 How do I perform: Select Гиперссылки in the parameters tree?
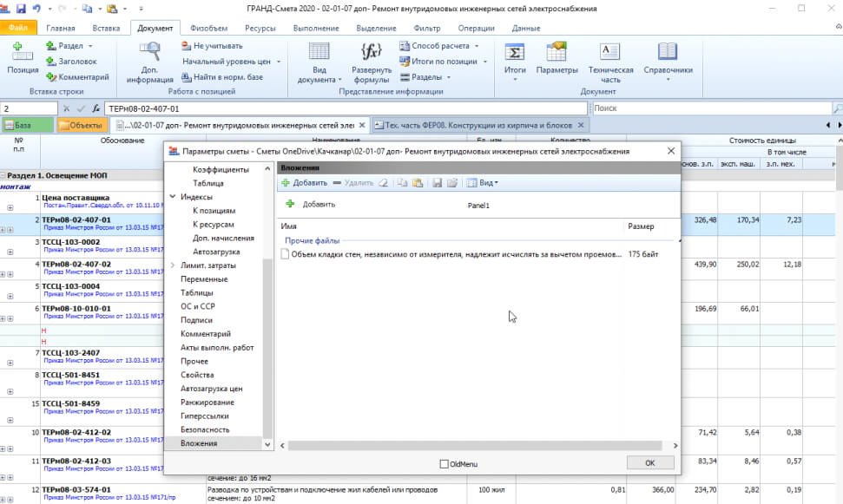pos(207,416)
